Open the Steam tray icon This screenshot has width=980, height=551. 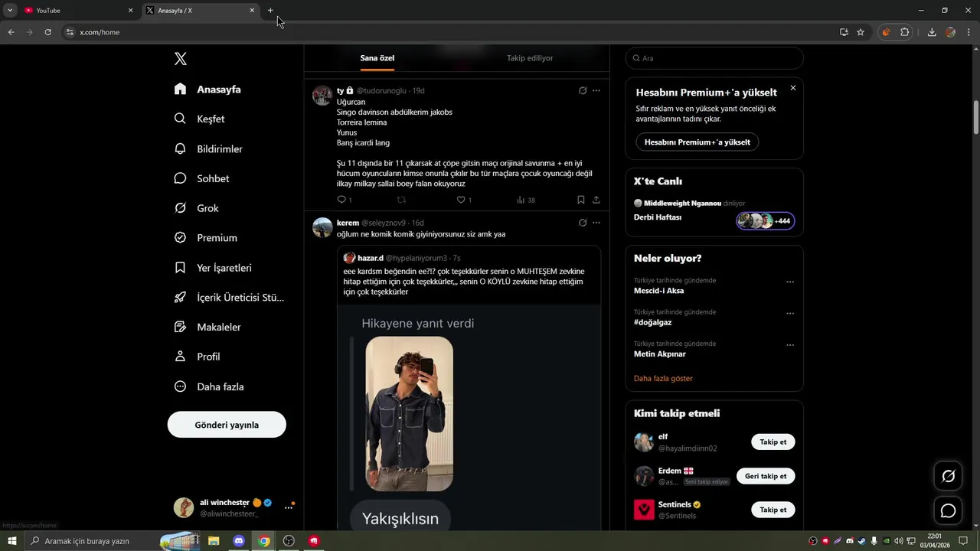pos(861,541)
